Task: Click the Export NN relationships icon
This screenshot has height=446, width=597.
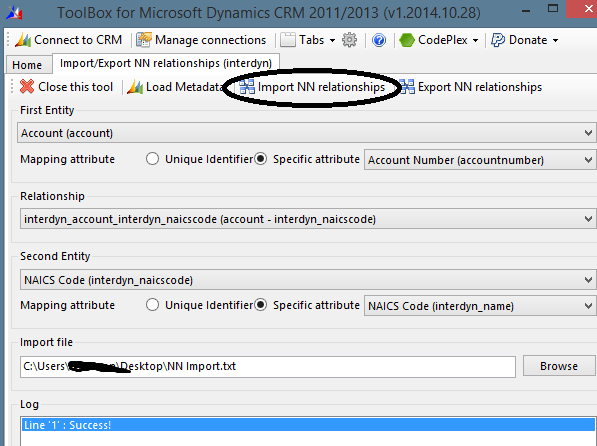Action: pyautogui.click(x=407, y=87)
